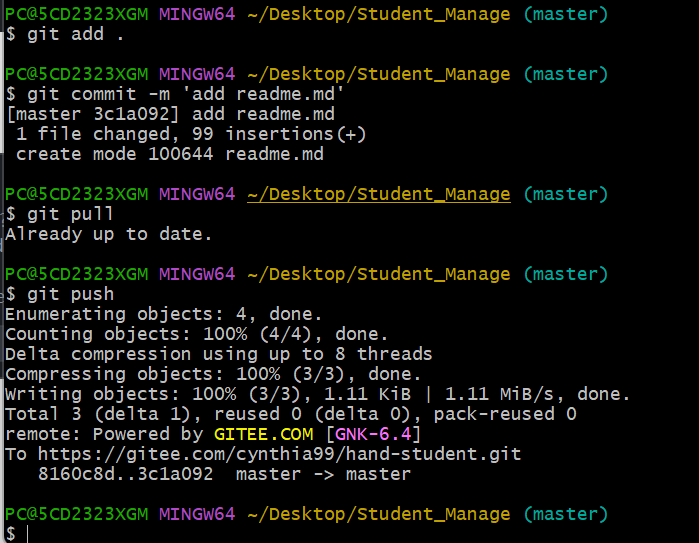Click the '[master 3c1a092] add readme.md' line

[x=169, y=114]
